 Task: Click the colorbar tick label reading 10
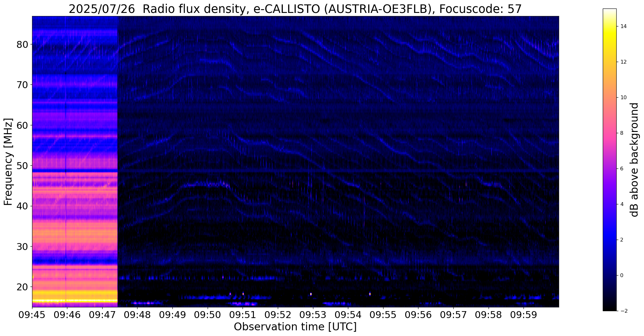(x=622, y=98)
